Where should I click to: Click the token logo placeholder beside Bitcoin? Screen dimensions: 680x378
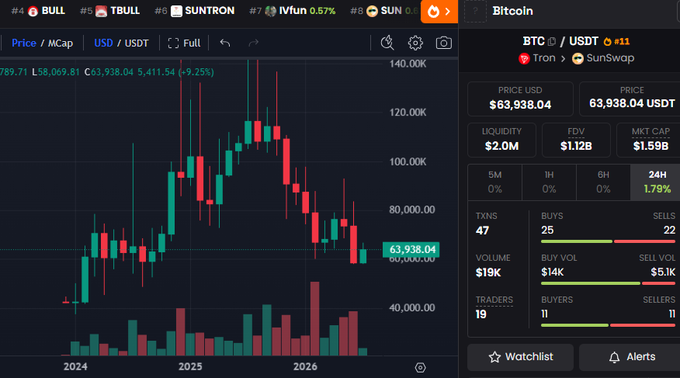(475, 12)
